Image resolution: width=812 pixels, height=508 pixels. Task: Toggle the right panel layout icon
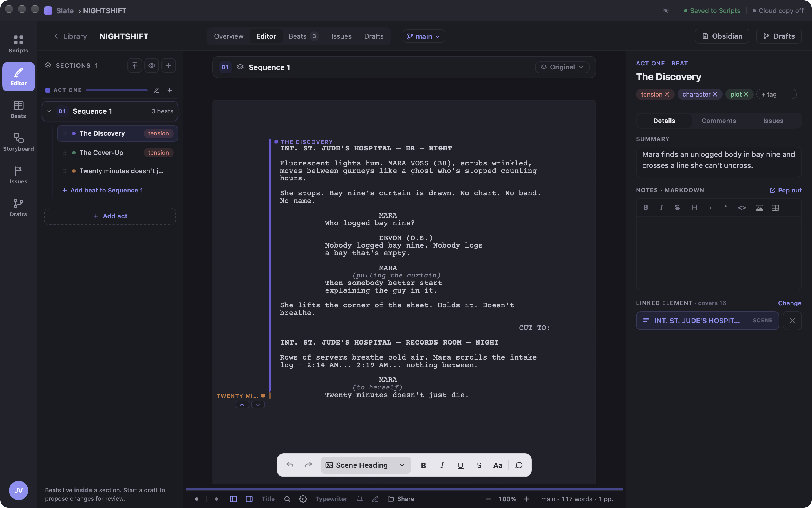tap(249, 499)
